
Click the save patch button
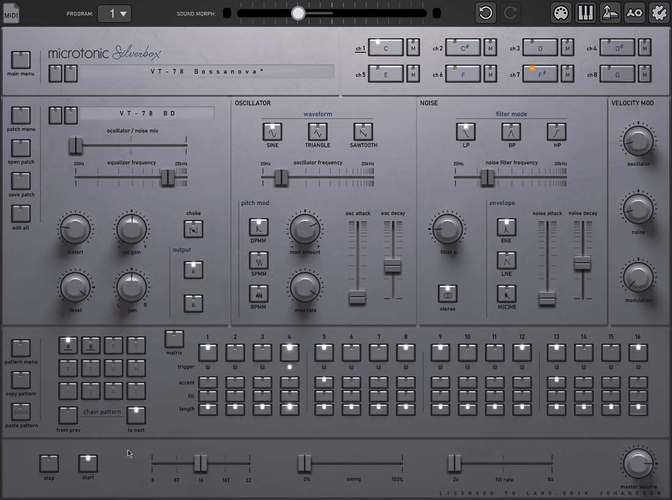point(21,181)
